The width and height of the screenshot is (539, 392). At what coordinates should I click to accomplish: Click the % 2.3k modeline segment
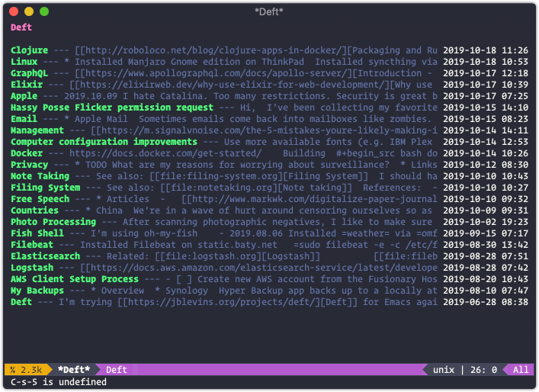coord(26,370)
